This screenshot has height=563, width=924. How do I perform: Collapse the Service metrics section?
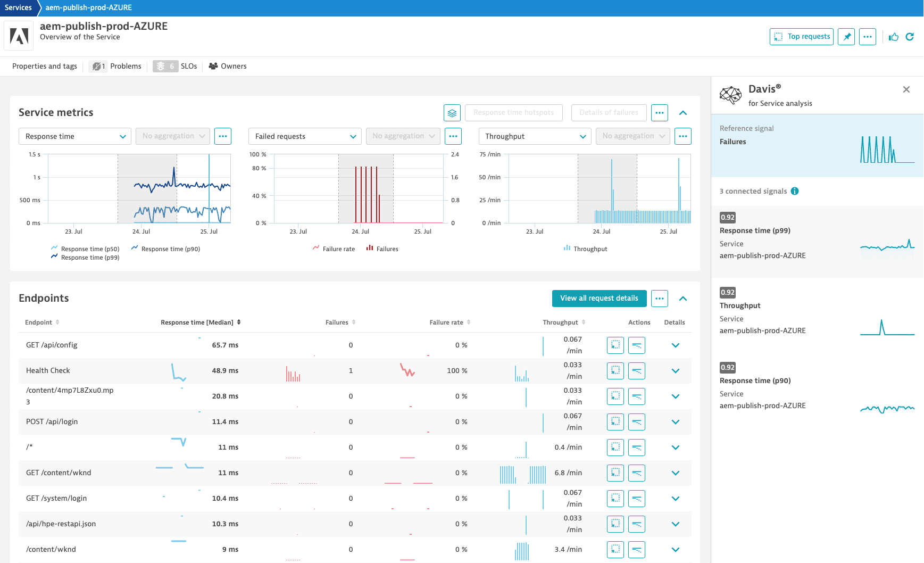(x=683, y=113)
